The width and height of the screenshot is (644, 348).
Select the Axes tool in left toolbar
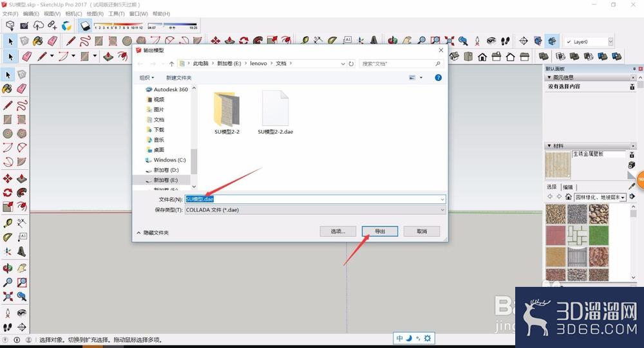click(7, 252)
